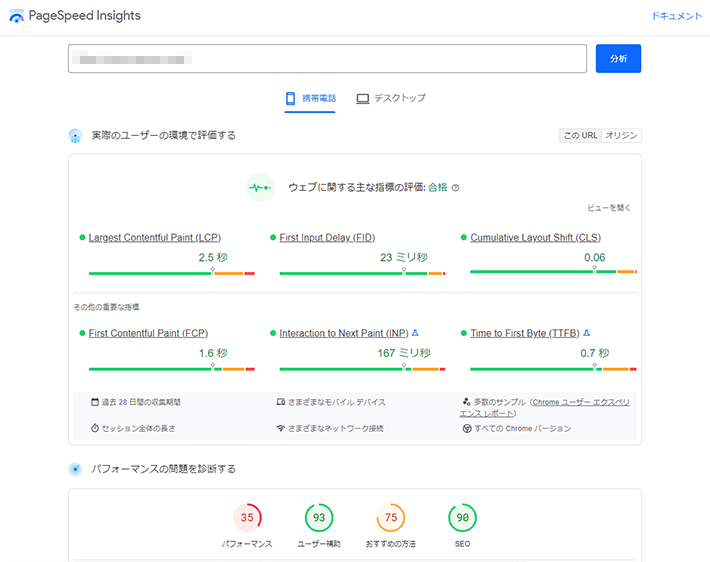Open Interaction to Next Paint (INP) link
710x562 pixels.
point(344,333)
